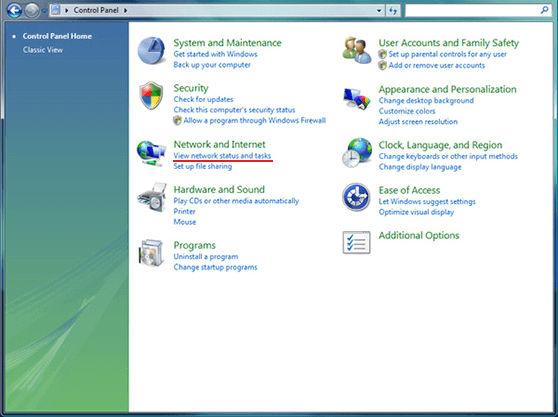Image resolution: width=558 pixels, height=417 pixels.
Task: Click Change startup programs
Action: point(215,267)
